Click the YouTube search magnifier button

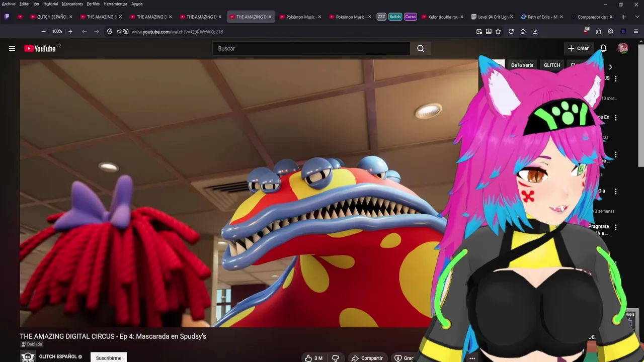coord(421,48)
